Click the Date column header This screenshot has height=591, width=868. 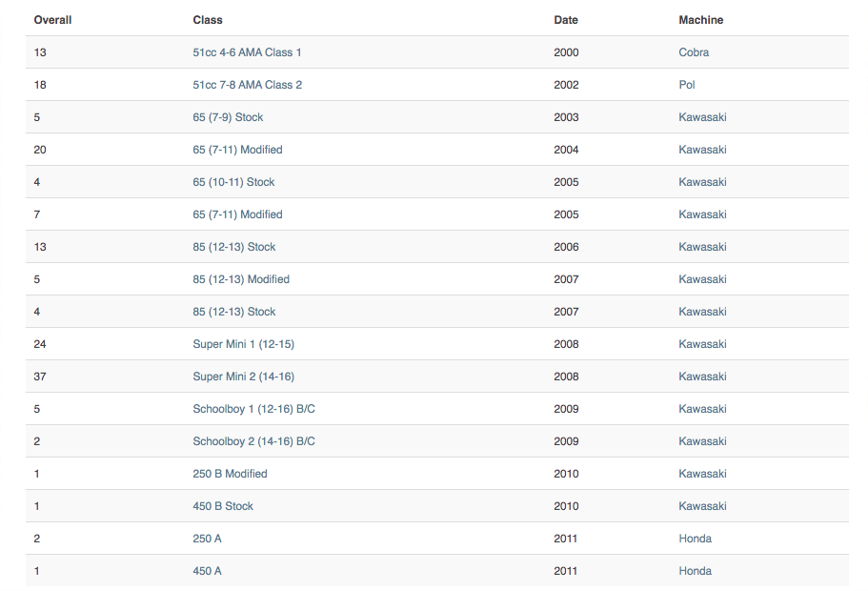566,20
